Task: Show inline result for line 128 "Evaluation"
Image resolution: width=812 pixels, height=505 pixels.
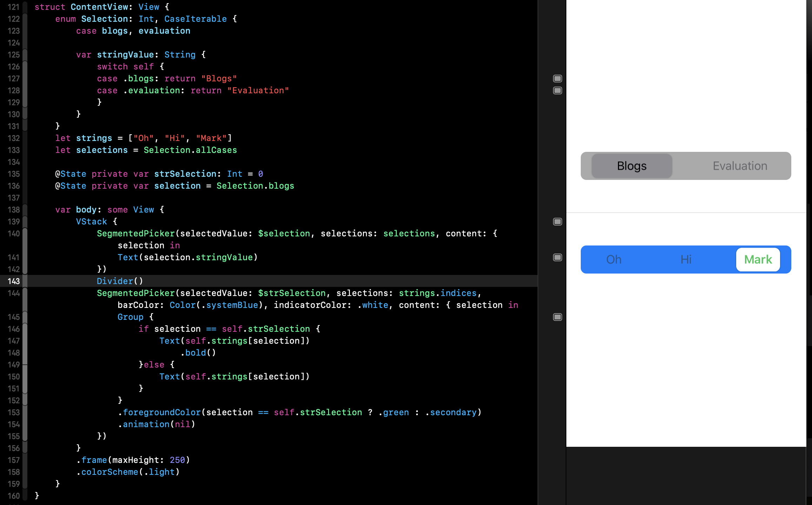Action: click(557, 90)
